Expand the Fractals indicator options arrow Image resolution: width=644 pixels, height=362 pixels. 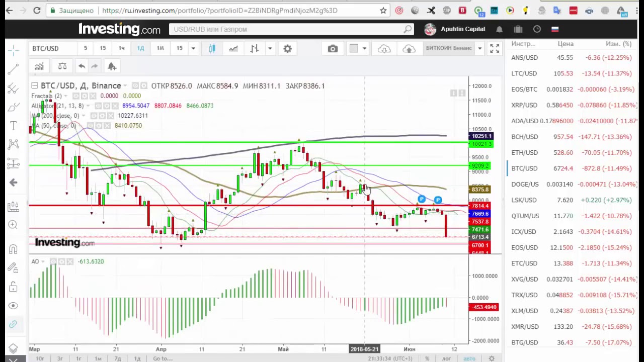[66, 96]
